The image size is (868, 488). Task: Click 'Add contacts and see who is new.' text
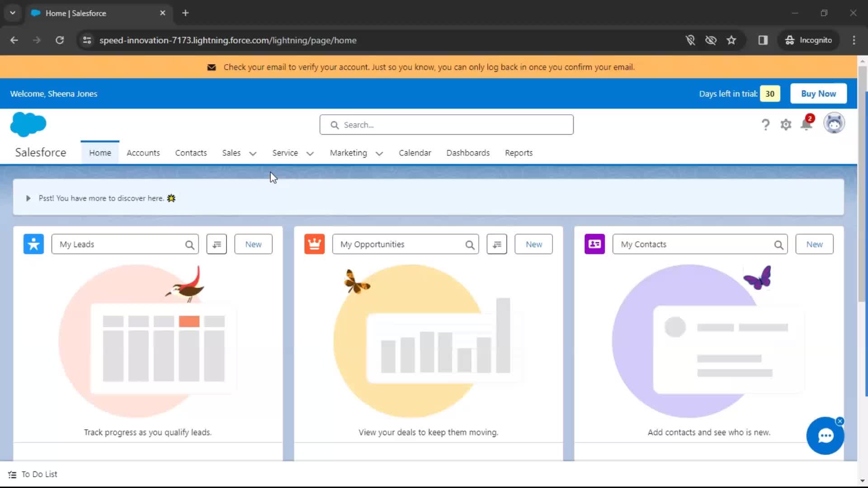(x=709, y=432)
